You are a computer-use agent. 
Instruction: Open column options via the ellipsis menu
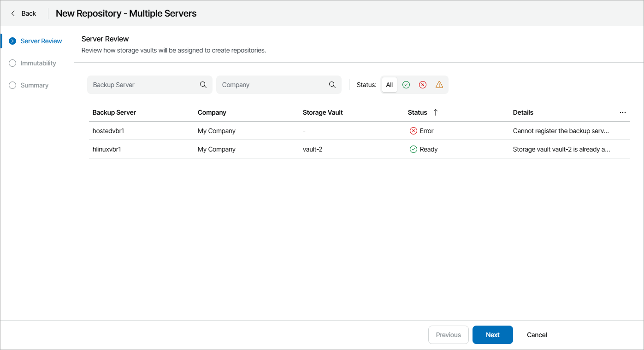point(623,112)
